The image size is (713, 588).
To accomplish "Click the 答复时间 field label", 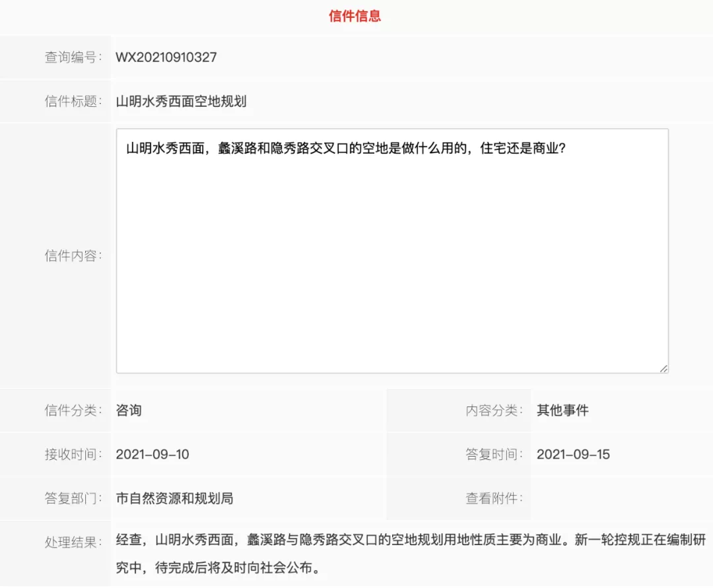I will (x=494, y=455).
